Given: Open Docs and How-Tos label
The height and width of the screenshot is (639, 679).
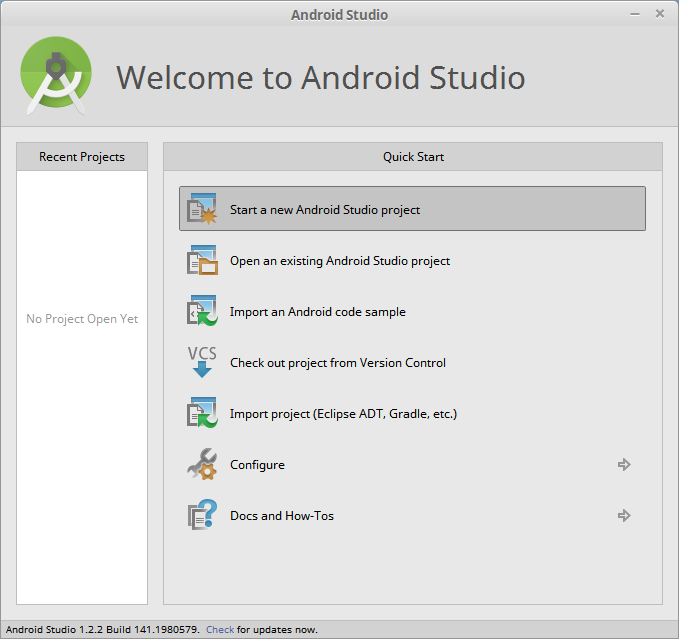Looking at the screenshot, I should 282,516.
